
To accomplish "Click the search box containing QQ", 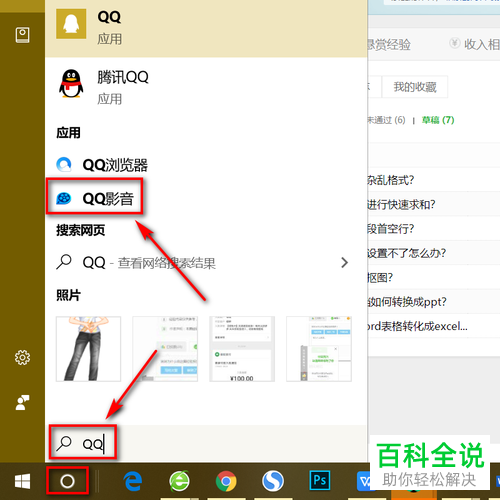I will pos(206,443).
